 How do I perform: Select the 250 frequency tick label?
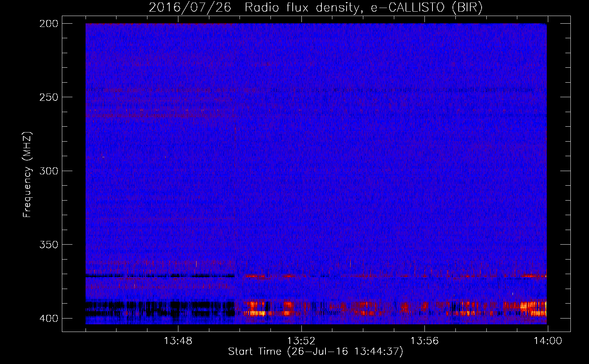click(x=48, y=97)
